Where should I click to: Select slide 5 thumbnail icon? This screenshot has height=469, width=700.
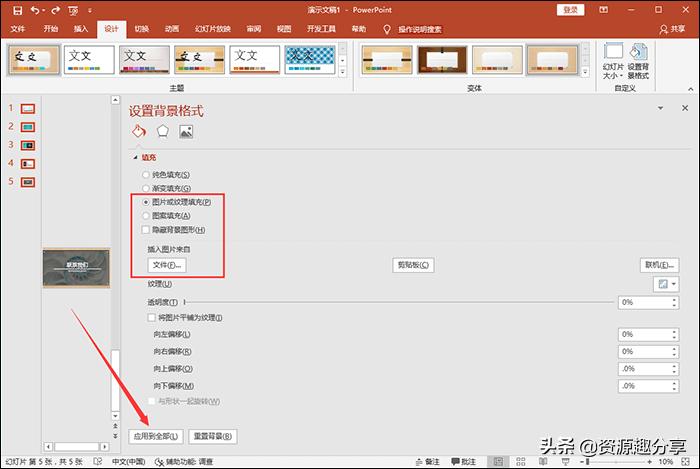(x=28, y=182)
